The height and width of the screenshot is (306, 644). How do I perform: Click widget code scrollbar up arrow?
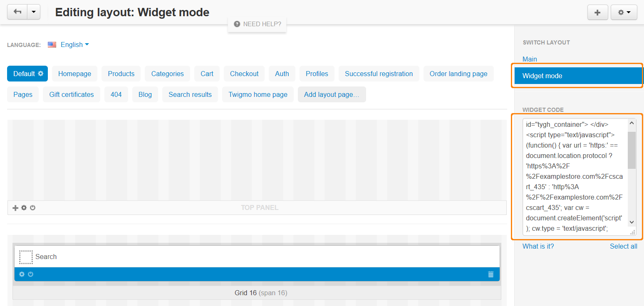(632, 123)
